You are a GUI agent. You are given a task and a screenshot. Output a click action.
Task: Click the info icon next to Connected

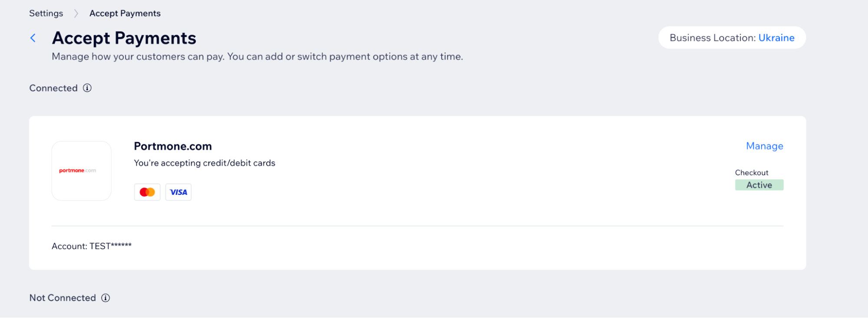87,88
